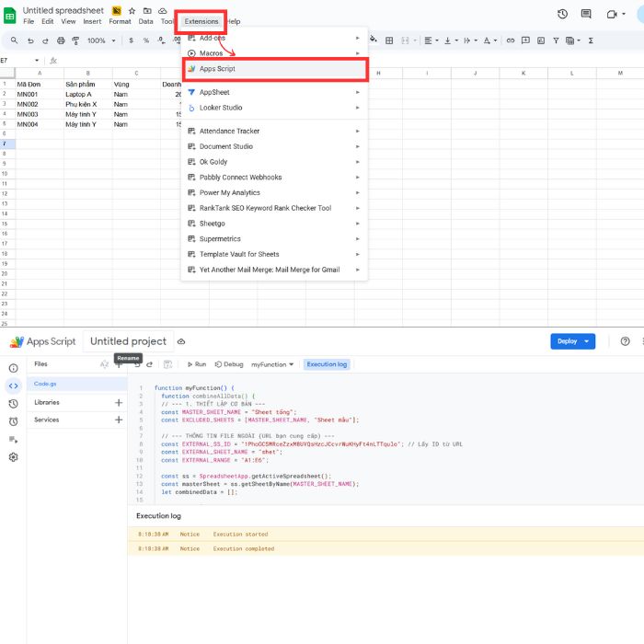Viewport: 644px width, 644px height.
Task: Print the spreadsheet with the printer icon
Action: click(61, 40)
